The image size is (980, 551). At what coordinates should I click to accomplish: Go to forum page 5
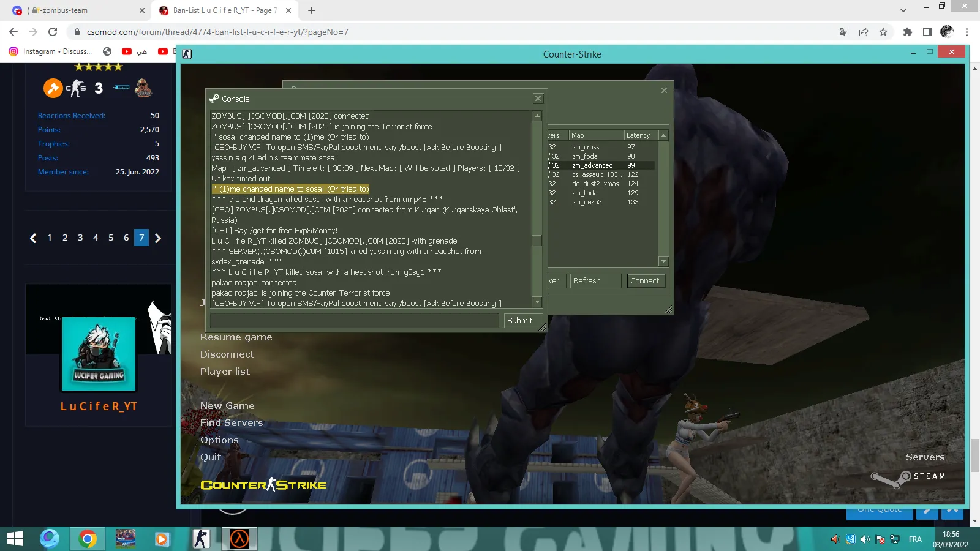(111, 238)
